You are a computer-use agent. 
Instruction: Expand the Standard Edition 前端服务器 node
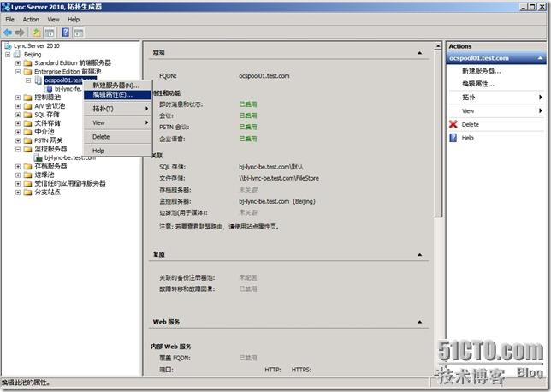18,63
